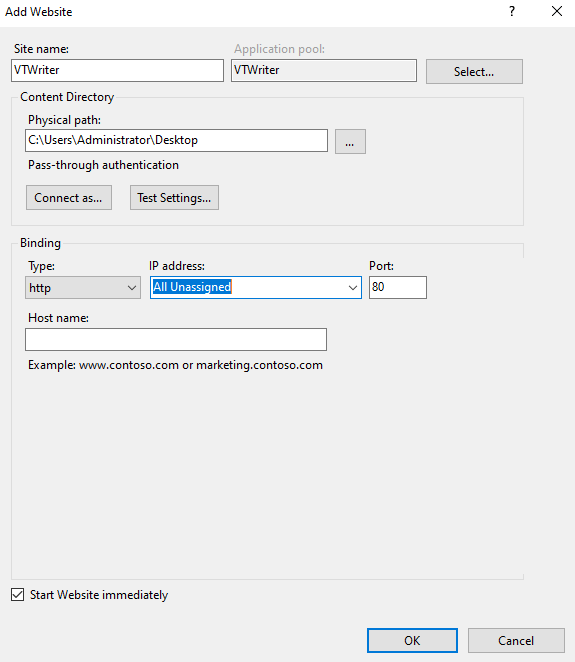Confirm with the OK button
575x662 pixels.
pos(412,640)
